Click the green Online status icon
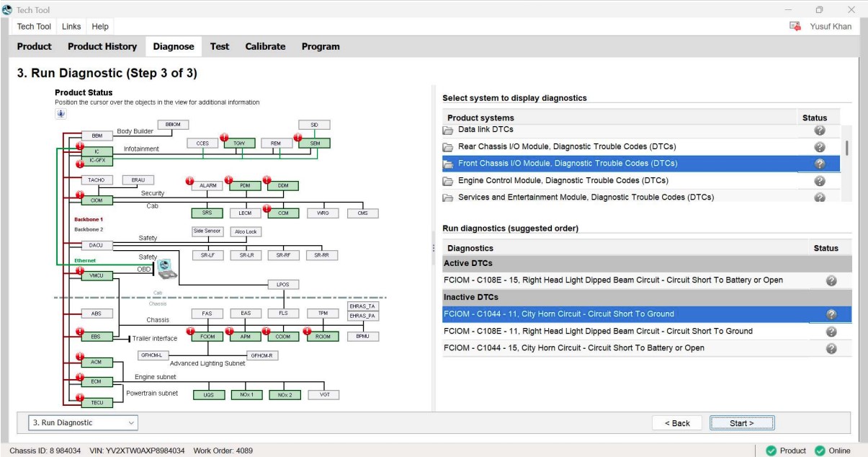 819,451
